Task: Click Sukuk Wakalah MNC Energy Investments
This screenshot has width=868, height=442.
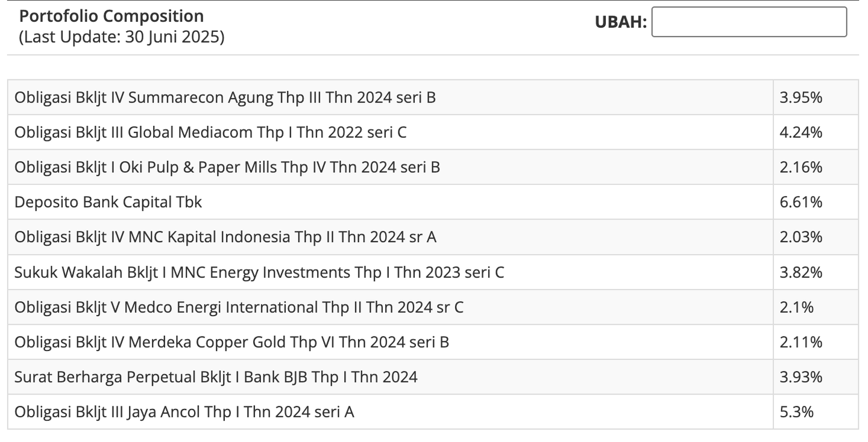Action: tap(259, 272)
